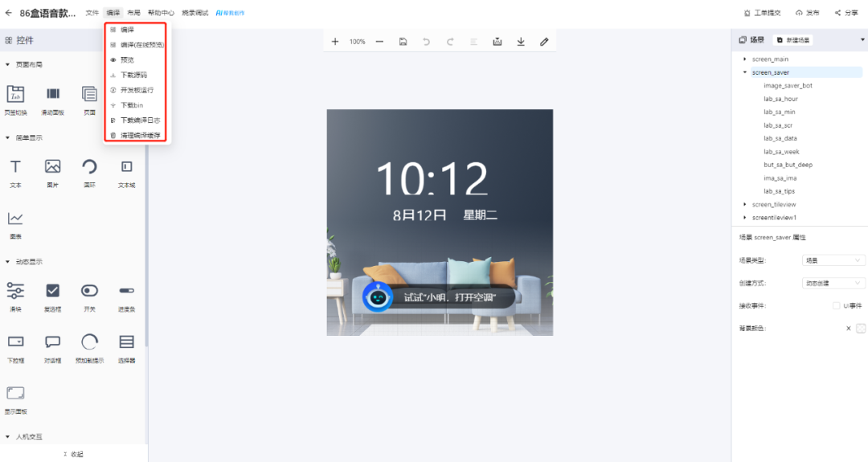Select the 文本域 textarea widget
This screenshot has height=462, width=868.
pos(126,174)
